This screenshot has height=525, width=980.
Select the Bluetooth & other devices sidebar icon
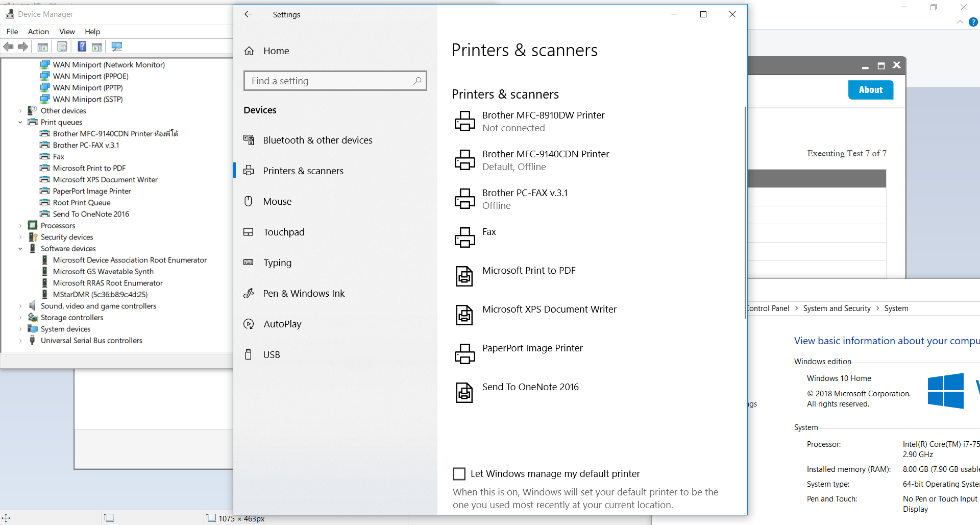click(249, 140)
